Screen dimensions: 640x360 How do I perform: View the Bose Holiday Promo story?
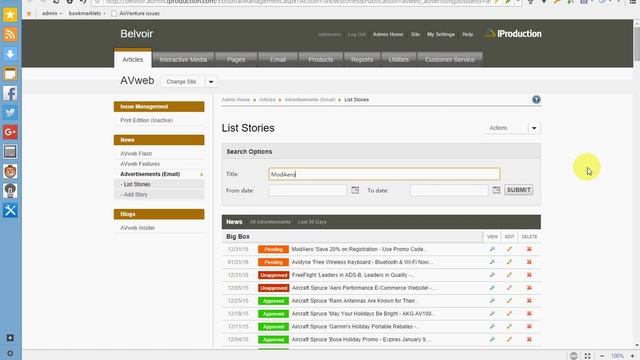click(x=492, y=340)
